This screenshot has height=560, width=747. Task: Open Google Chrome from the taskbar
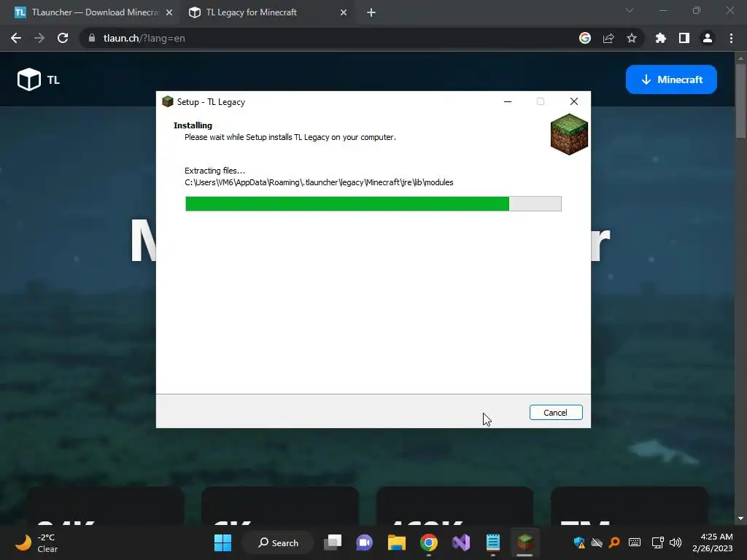click(429, 542)
